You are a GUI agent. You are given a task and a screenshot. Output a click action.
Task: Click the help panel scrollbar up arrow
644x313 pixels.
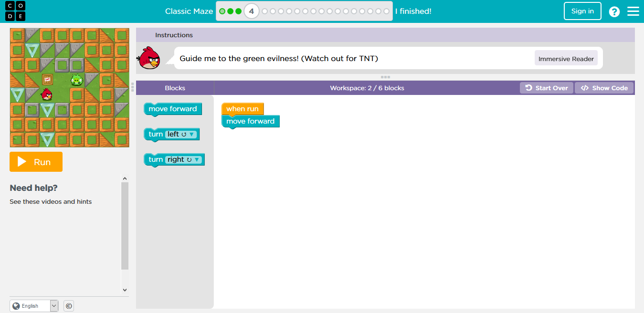125,179
